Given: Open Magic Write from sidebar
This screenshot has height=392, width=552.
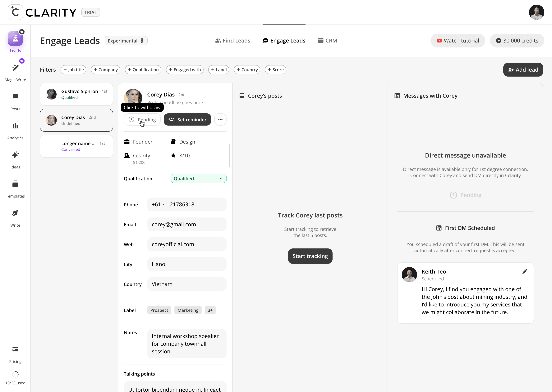Looking at the screenshot, I should [x=15, y=68].
